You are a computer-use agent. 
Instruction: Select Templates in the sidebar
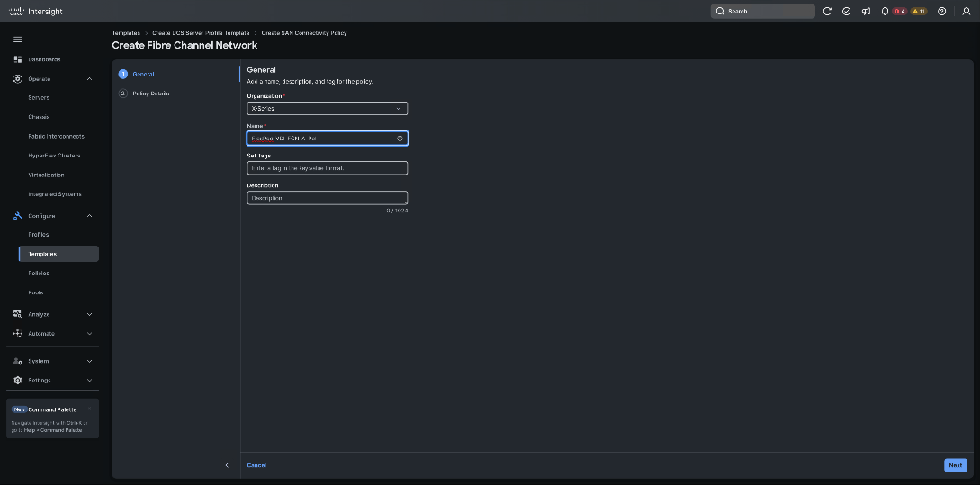[58, 254]
